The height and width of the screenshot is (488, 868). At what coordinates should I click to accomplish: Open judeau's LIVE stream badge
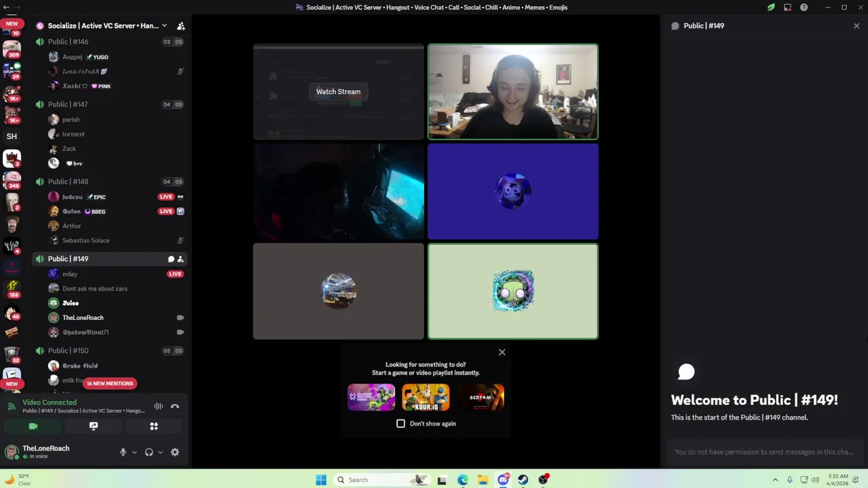pyautogui.click(x=166, y=197)
